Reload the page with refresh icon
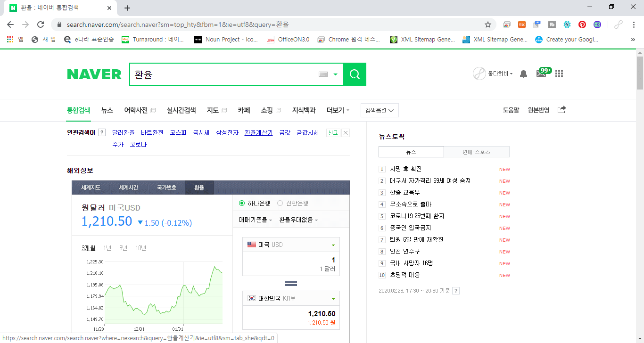 tap(41, 24)
